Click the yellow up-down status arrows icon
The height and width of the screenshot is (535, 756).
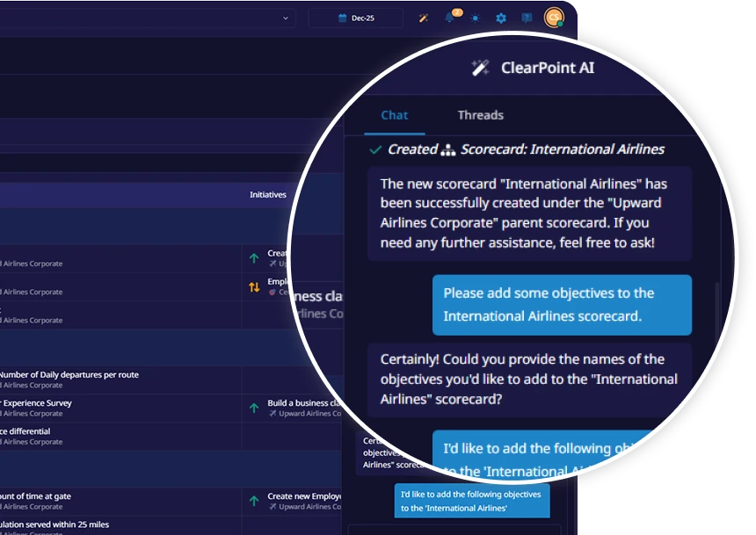(x=254, y=287)
